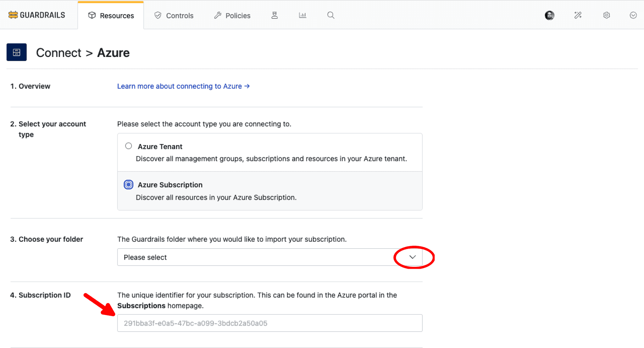The width and height of the screenshot is (644, 348).
Task: Open the user profile avatar
Action: 549,15
